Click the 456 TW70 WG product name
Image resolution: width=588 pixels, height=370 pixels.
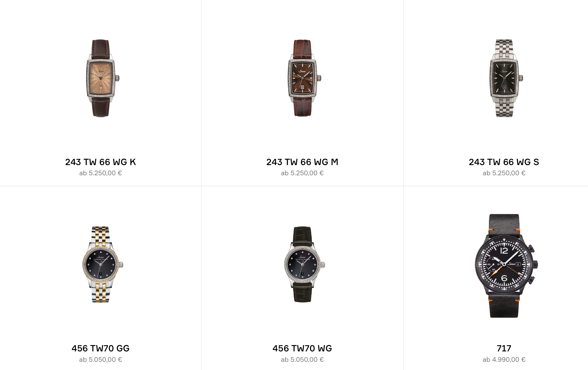302,348
